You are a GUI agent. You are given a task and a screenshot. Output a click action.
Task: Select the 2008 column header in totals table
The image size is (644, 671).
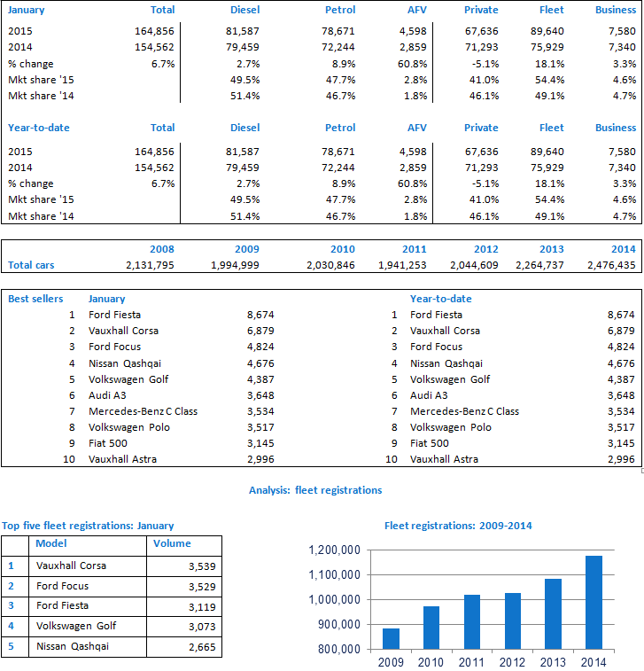point(161,249)
